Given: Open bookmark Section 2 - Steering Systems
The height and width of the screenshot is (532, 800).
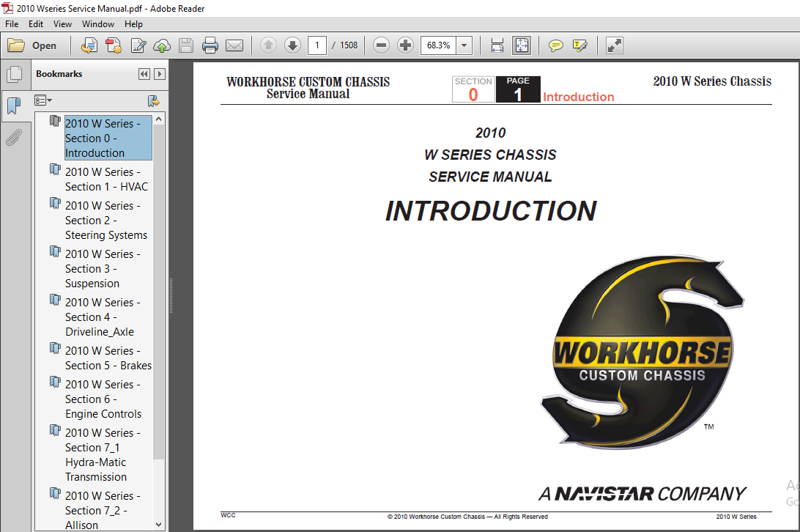Looking at the screenshot, I should pos(106,220).
